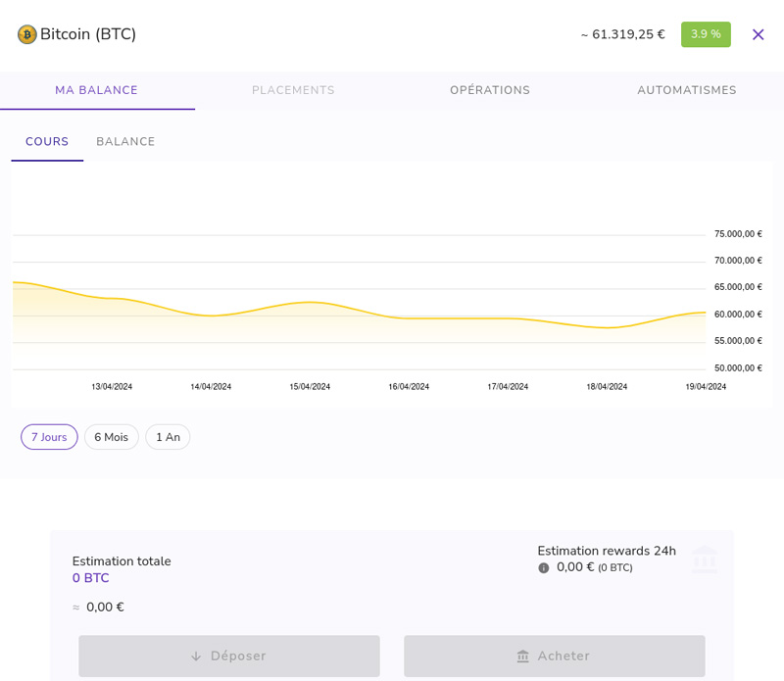Click the ~ 61.319,25 € price text
Viewport: 784px width, 681px height.
(622, 34)
